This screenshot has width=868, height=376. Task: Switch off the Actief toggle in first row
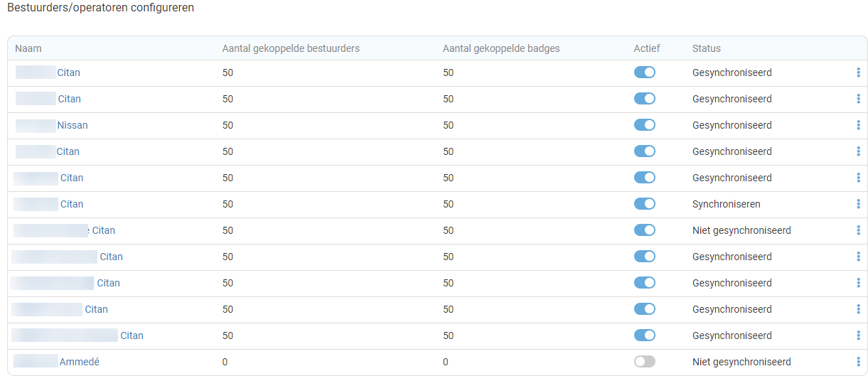[644, 72]
